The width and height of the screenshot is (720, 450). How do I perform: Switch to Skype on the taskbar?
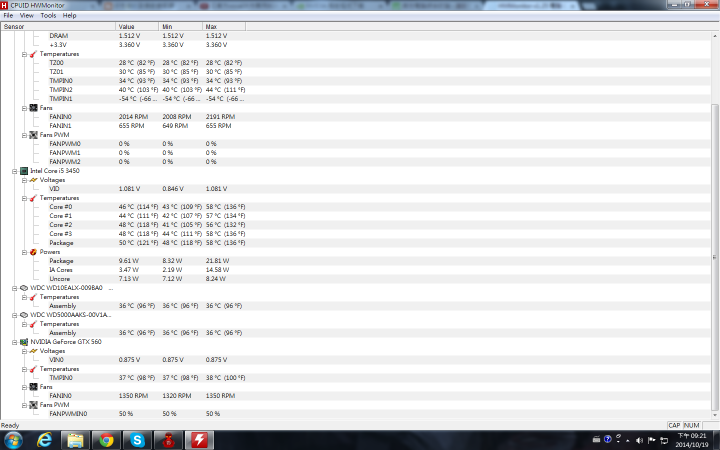click(137, 441)
